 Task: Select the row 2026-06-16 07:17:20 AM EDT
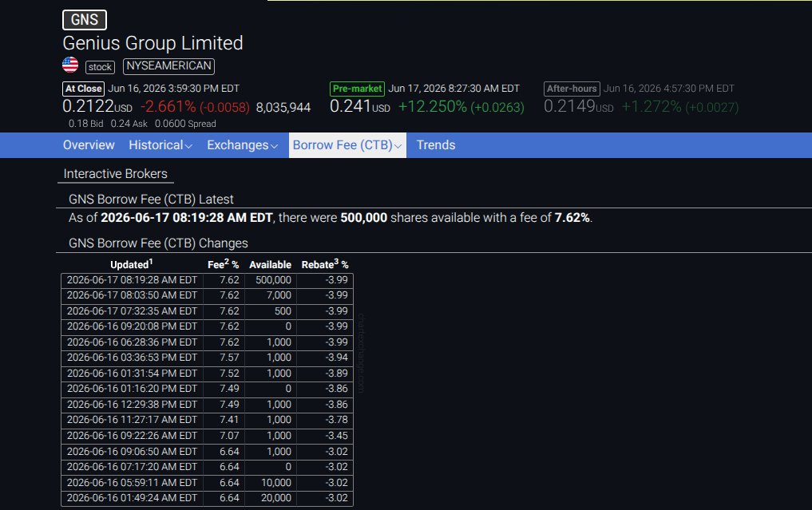(207, 467)
